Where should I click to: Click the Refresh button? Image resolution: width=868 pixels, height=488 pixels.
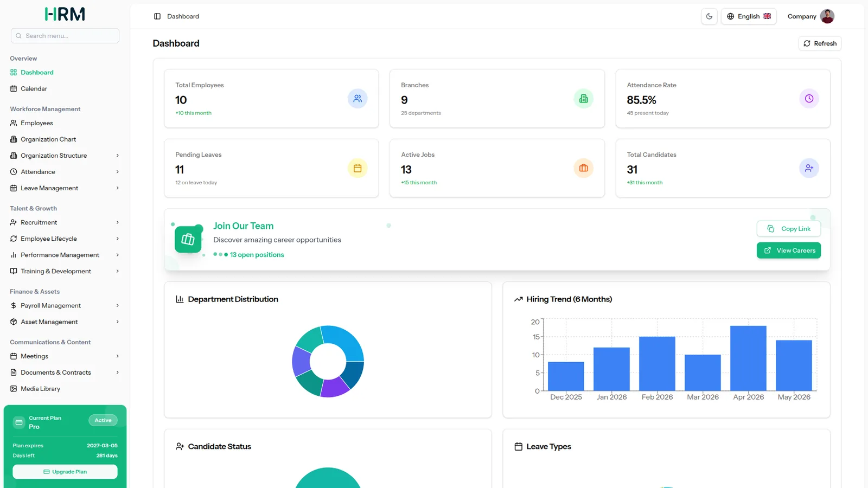click(x=820, y=43)
